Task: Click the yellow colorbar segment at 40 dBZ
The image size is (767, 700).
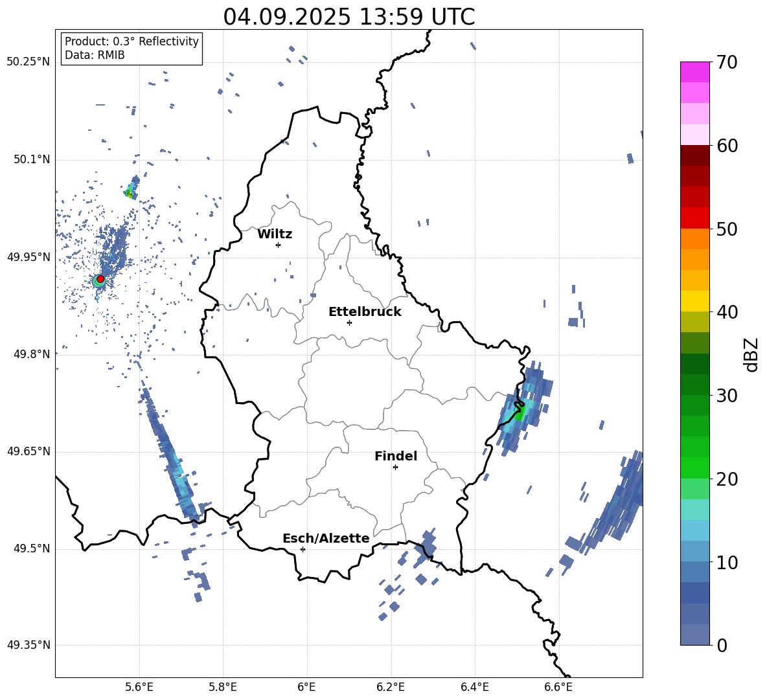Action: coord(694,301)
